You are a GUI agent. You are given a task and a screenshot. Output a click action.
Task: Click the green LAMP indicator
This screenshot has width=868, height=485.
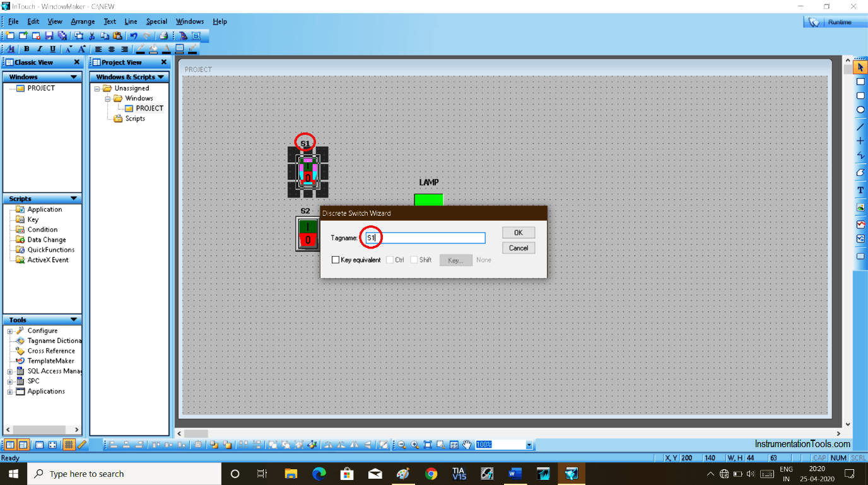(x=428, y=199)
